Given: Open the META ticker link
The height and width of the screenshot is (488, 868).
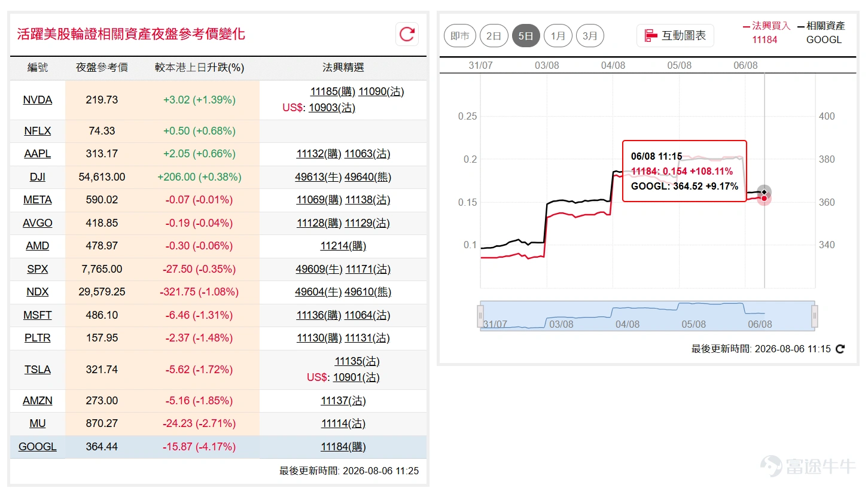Looking at the screenshot, I should click(x=38, y=200).
